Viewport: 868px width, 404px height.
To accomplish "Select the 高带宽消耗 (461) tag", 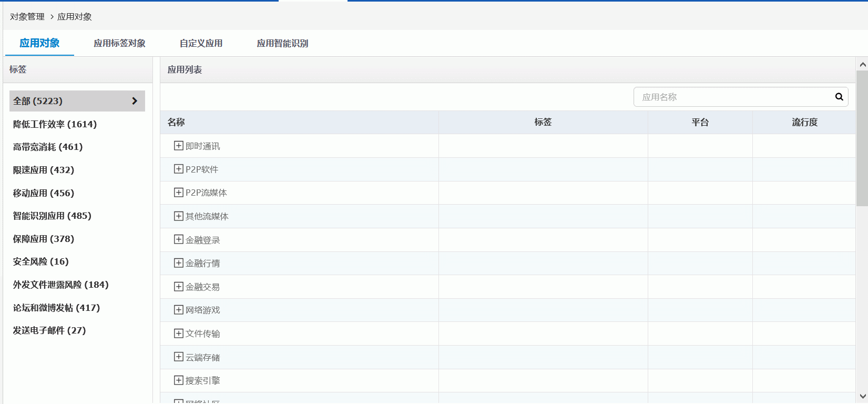I will (48, 147).
